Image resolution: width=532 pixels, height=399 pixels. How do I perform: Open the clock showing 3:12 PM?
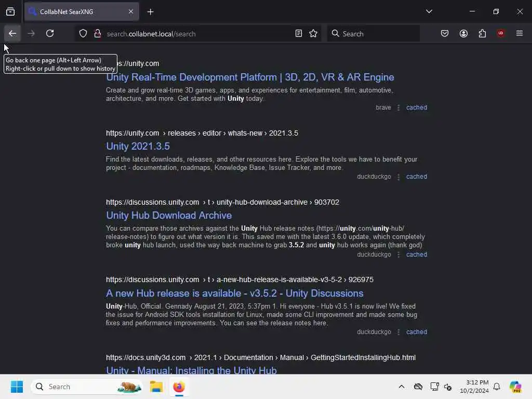474,387
